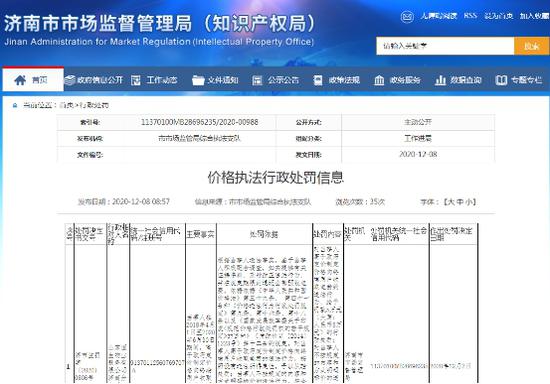550x384 pixels.
Task: Click the 处罚机关 column header
Action: [x=355, y=234]
